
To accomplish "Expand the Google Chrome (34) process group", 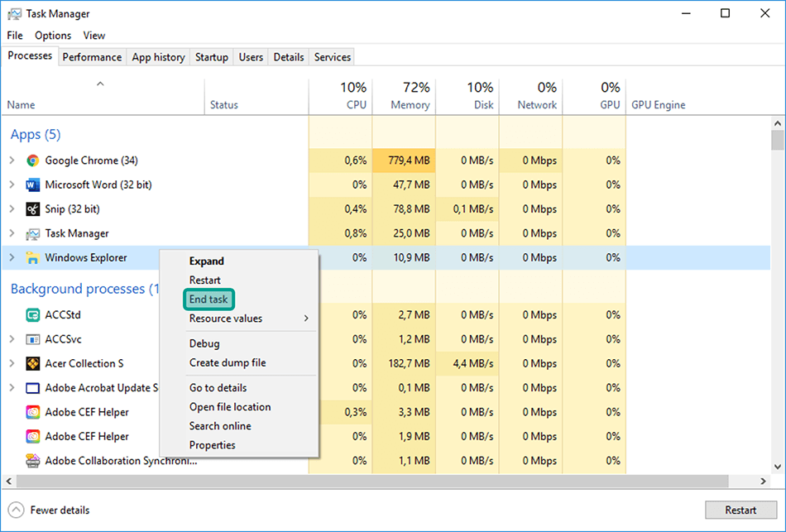I will coord(12,161).
